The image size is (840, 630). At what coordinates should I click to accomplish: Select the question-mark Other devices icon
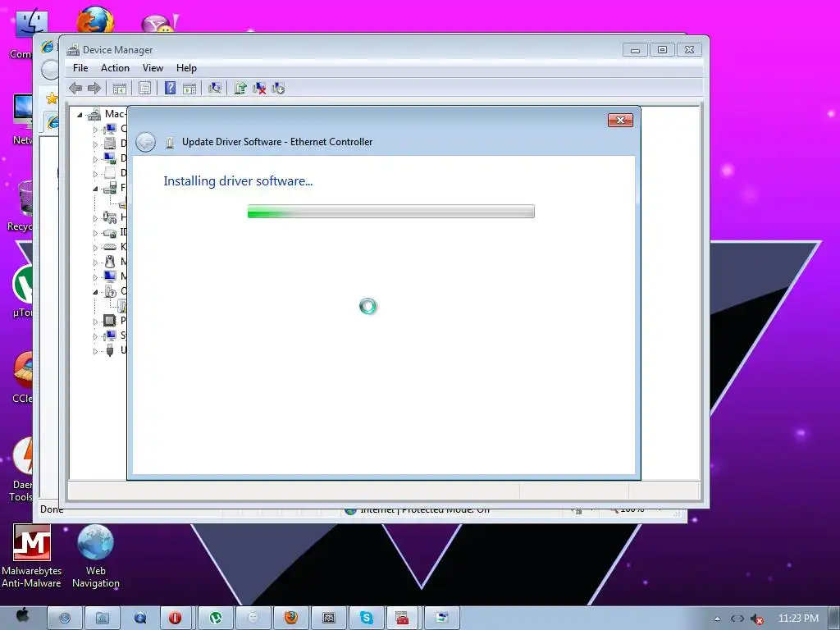[x=111, y=291]
